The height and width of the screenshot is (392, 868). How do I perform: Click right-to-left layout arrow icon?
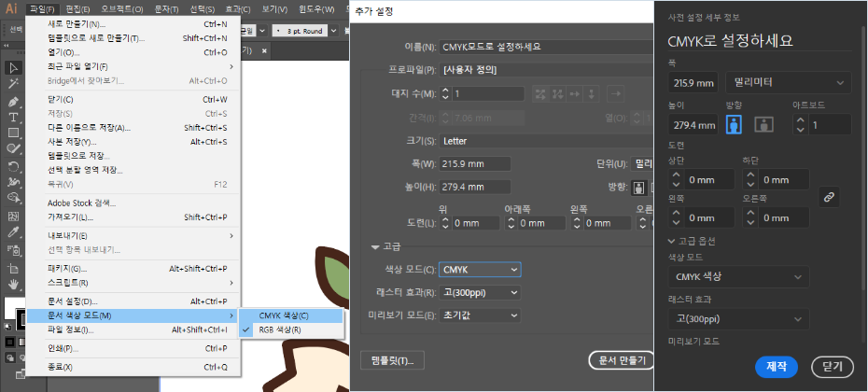[x=614, y=94]
